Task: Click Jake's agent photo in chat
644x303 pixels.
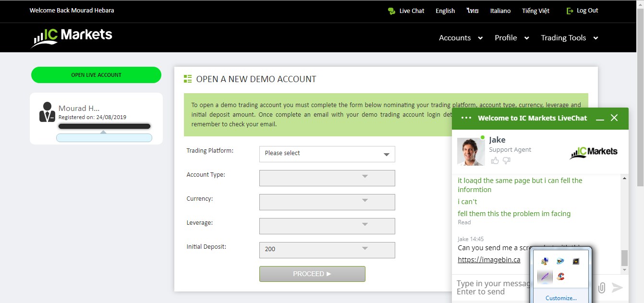Action: (x=471, y=152)
